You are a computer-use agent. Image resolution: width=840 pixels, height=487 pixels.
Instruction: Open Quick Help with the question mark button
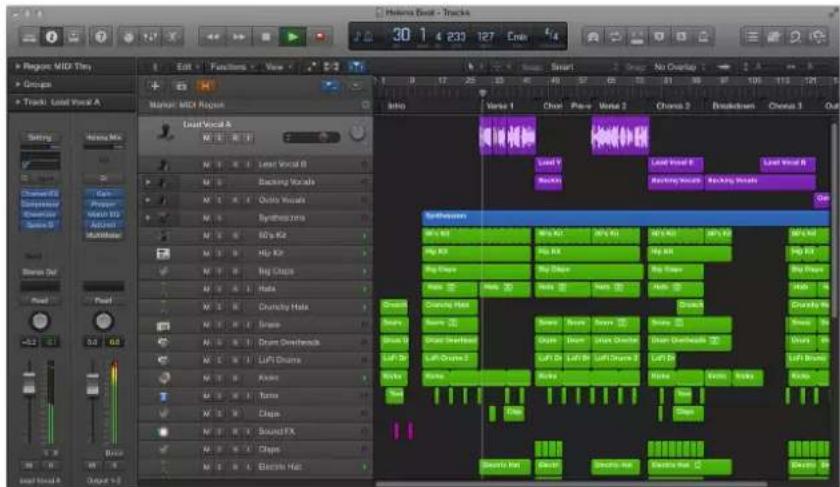[x=101, y=36]
